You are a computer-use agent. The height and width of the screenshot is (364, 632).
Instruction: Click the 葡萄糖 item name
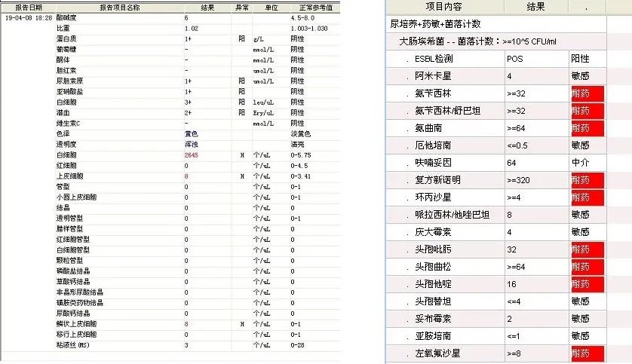(x=66, y=49)
